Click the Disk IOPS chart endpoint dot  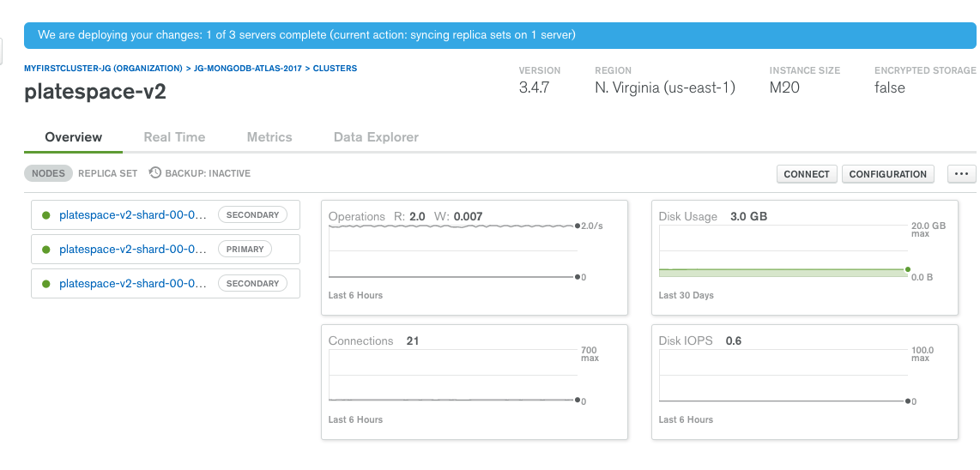[908, 401]
